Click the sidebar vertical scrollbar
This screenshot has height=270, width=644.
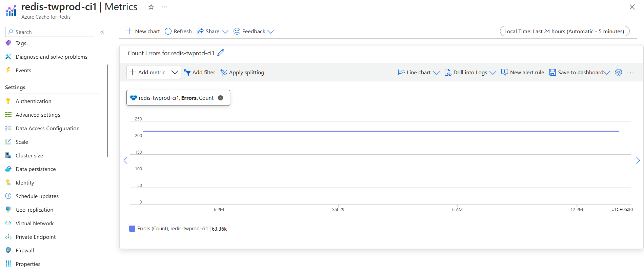107,111
